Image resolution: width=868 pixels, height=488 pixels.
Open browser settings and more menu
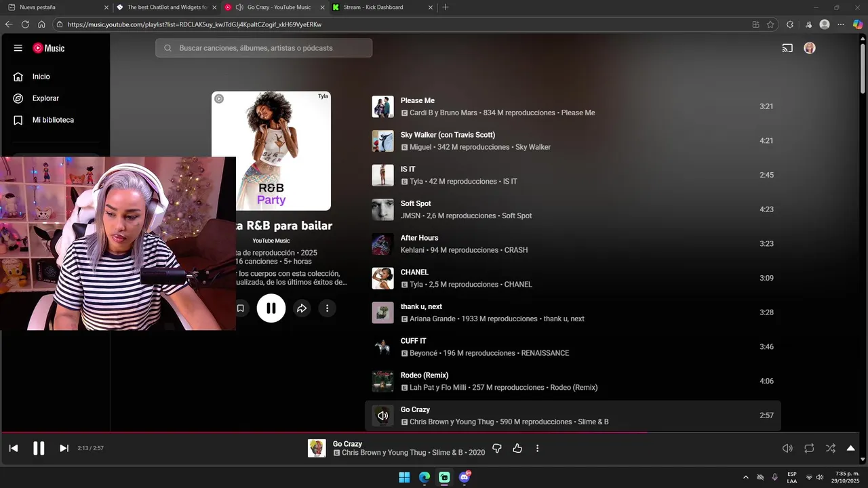841,24
